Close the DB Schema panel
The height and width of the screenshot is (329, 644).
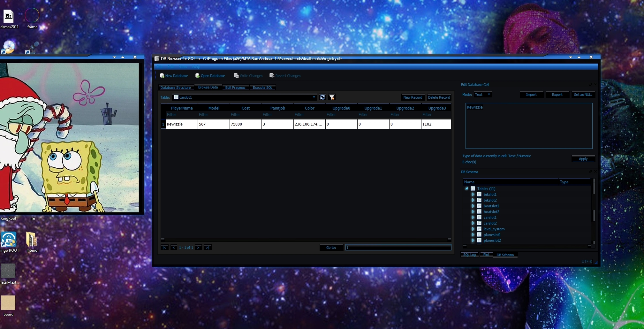(x=595, y=172)
